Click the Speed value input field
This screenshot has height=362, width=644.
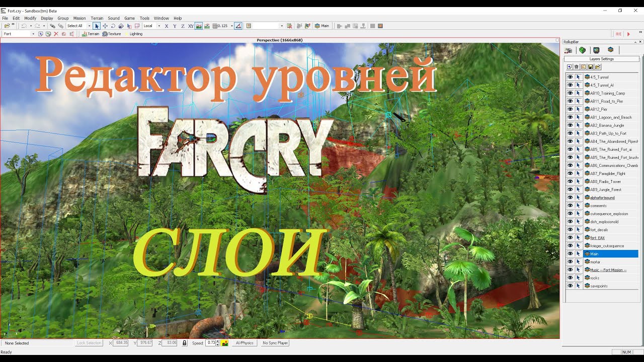pyautogui.click(x=210, y=343)
